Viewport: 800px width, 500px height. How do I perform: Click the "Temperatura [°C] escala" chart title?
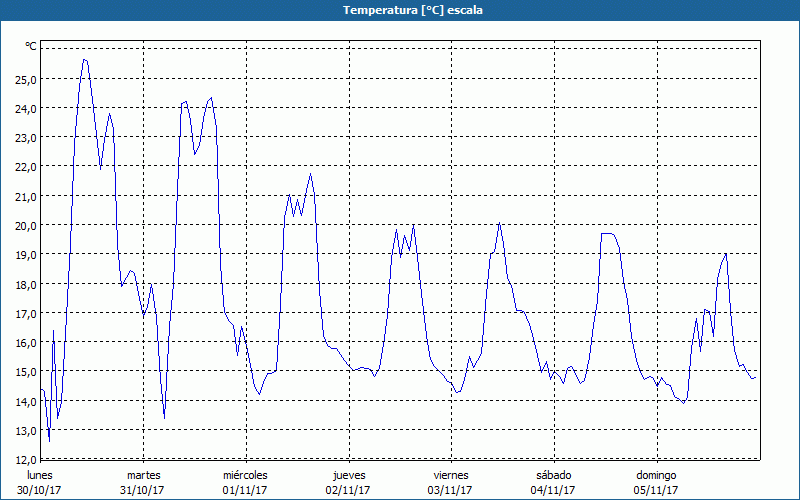point(400,10)
